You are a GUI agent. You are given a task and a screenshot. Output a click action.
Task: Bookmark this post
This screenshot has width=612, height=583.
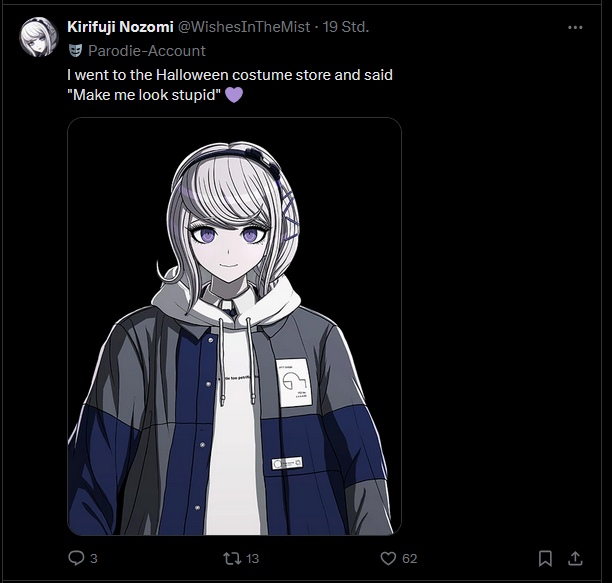[x=545, y=558]
